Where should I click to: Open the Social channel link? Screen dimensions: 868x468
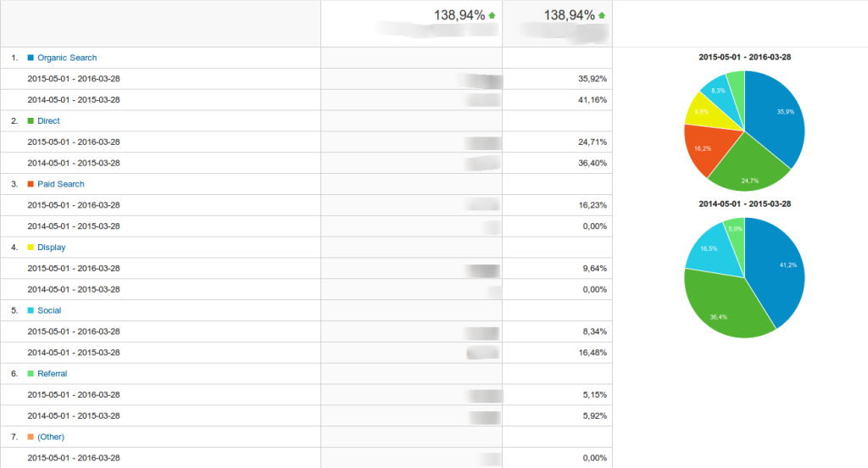click(49, 310)
